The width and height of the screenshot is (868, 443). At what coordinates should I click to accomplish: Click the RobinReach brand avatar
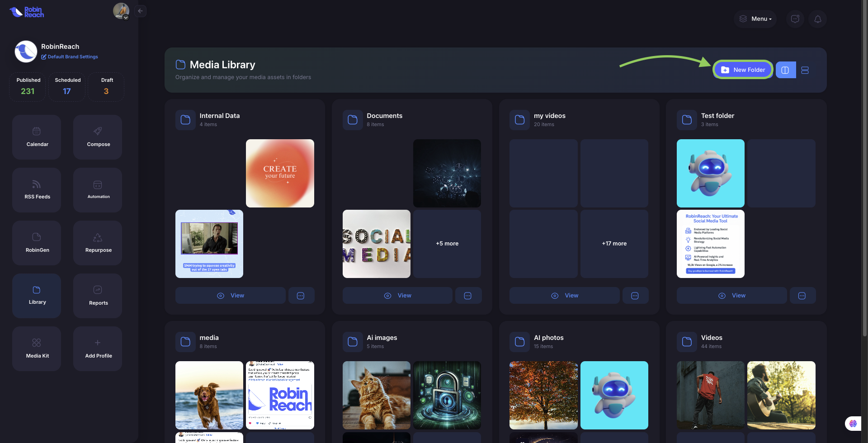click(26, 52)
